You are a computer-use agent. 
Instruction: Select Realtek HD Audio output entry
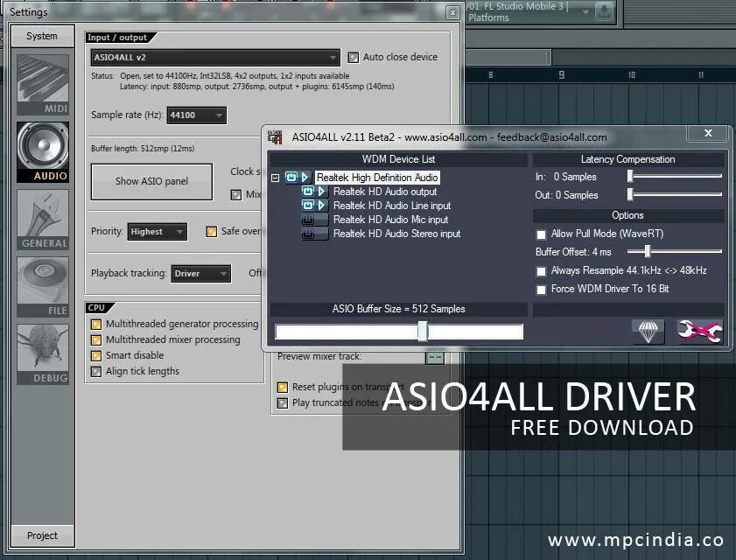click(385, 192)
